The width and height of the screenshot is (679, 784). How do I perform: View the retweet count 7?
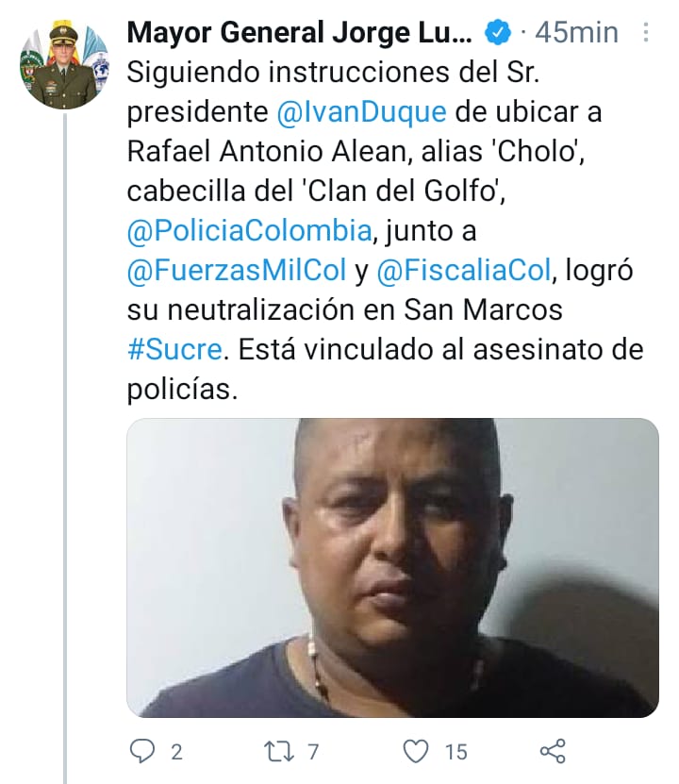coord(313,752)
